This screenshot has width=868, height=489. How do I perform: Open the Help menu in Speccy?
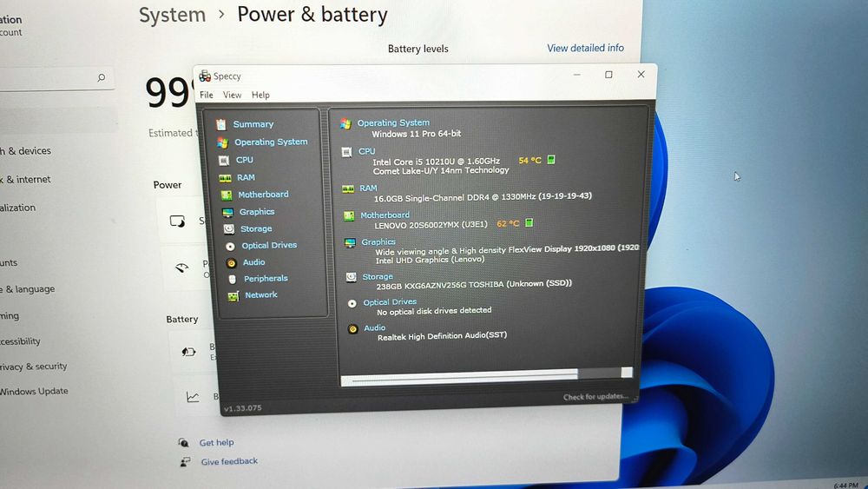click(260, 96)
